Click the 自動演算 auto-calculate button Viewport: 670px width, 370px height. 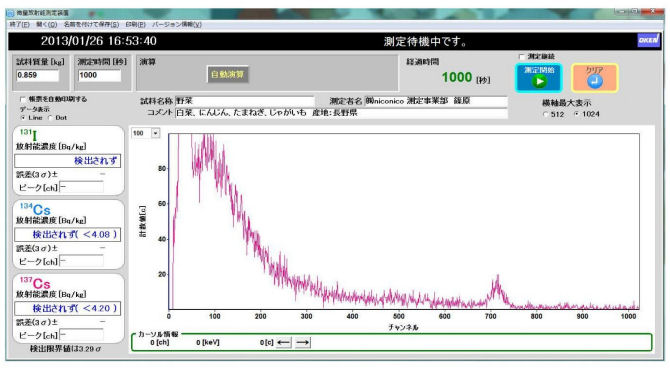[227, 74]
